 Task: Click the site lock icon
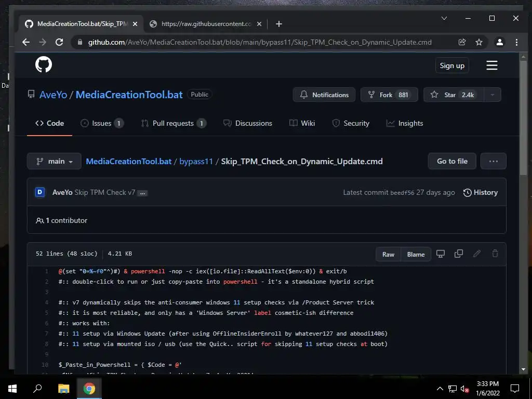pos(80,42)
